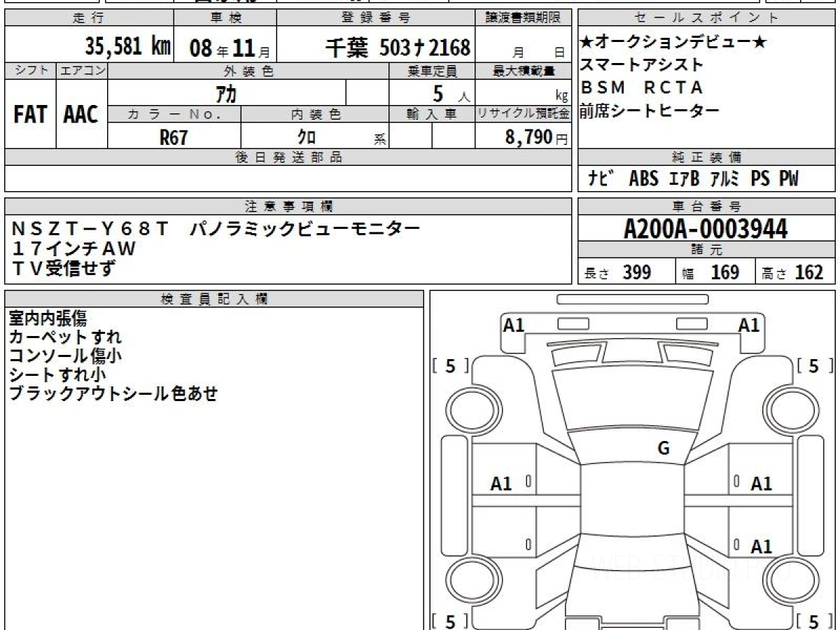840x630 pixels.
Task: Click the 35,581 km mileage value
Action: pyautogui.click(x=127, y=47)
